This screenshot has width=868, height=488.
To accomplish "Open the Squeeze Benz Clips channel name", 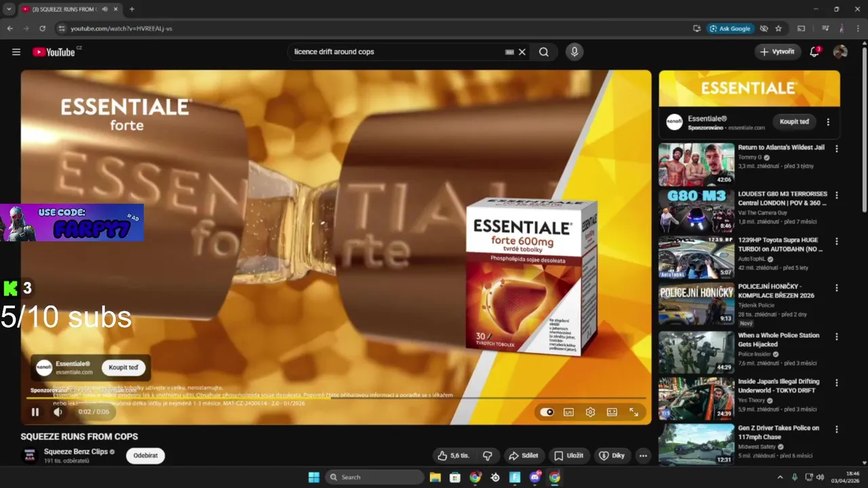I will (x=76, y=451).
